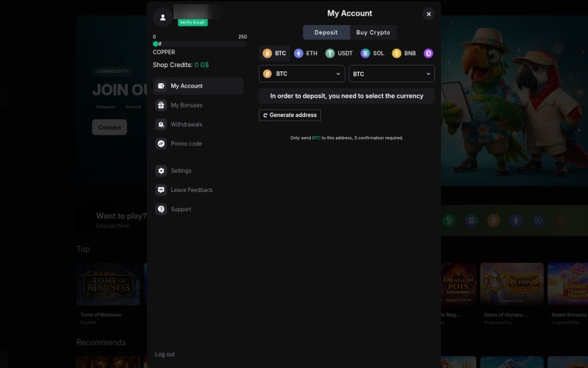
Task: Select ETH currency
Action: pyautogui.click(x=306, y=53)
